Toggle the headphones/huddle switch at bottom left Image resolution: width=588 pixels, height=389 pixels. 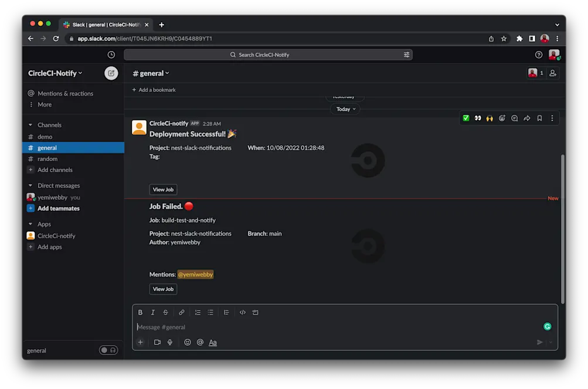[x=108, y=350]
